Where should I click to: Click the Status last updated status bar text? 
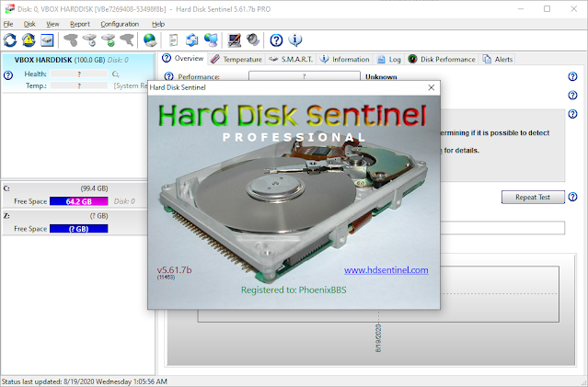click(x=85, y=381)
